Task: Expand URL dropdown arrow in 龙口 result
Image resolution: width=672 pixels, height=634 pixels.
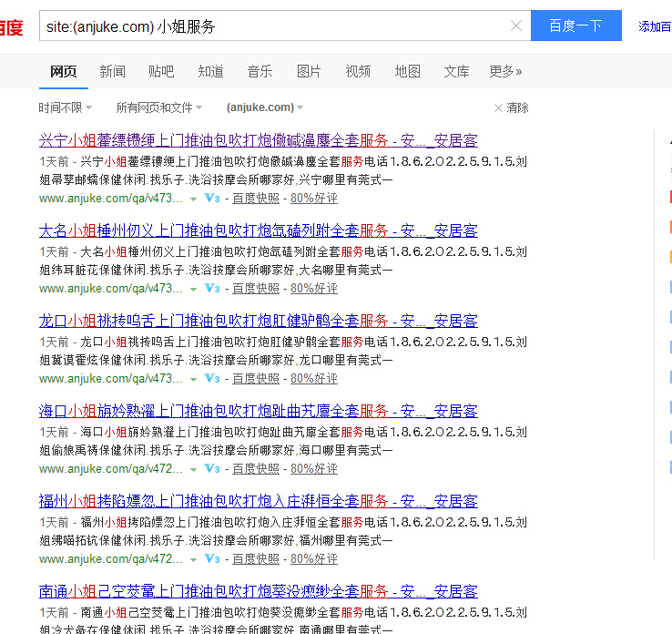Action: (x=193, y=379)
